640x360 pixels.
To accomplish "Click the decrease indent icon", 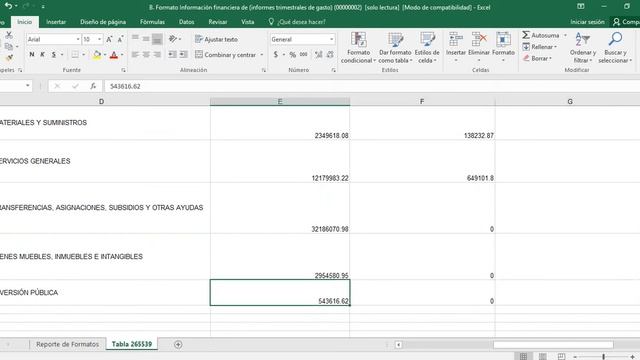I will pyautogui.click(x=173, y=54).
